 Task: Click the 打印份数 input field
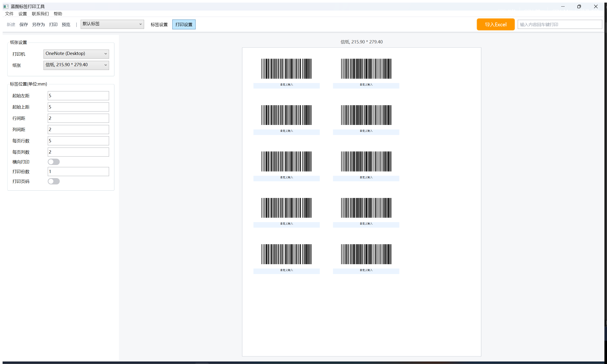click(78, 172)
